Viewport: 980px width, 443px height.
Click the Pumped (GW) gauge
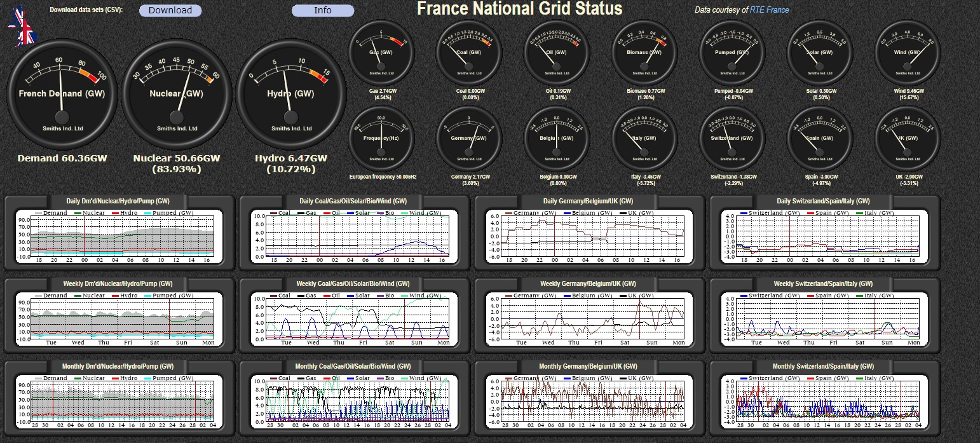(x=732, y=52)
